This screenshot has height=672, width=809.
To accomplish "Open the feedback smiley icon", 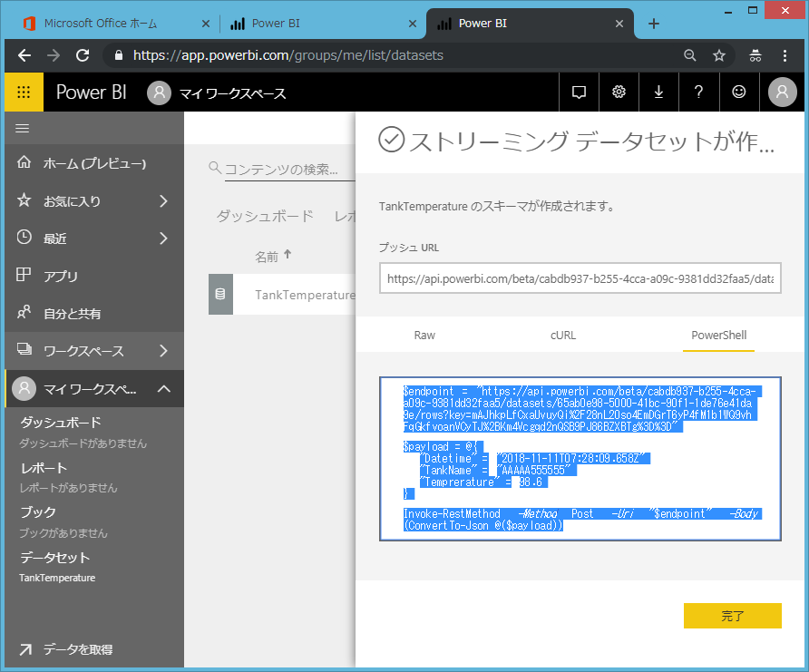I will 739,92.
